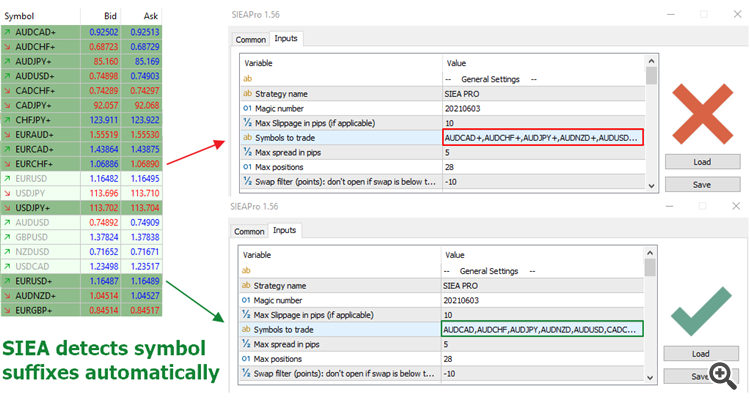The height and width of the screenshot is (402, 750).
Task: Click the Magic number value 20210603 in the lower window
Action: click(x=461, y=301)
